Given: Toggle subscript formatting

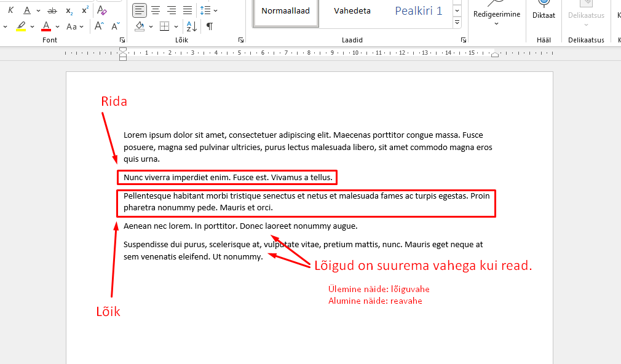Looking at the screenshot, I should point(69,10).
